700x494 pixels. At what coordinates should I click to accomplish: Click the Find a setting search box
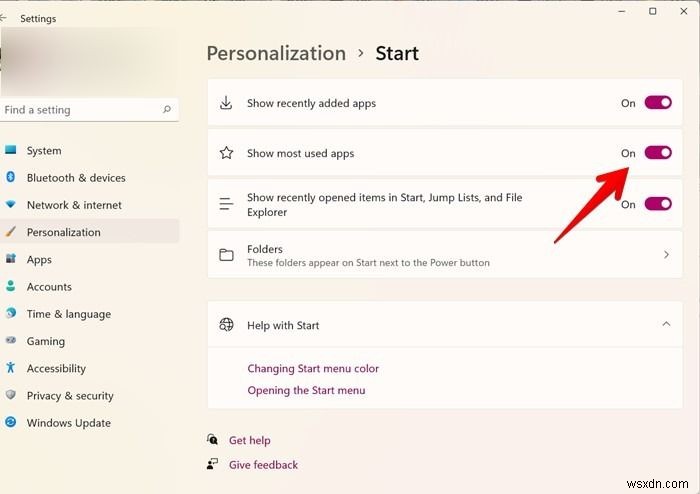click(x=80, y=110)
